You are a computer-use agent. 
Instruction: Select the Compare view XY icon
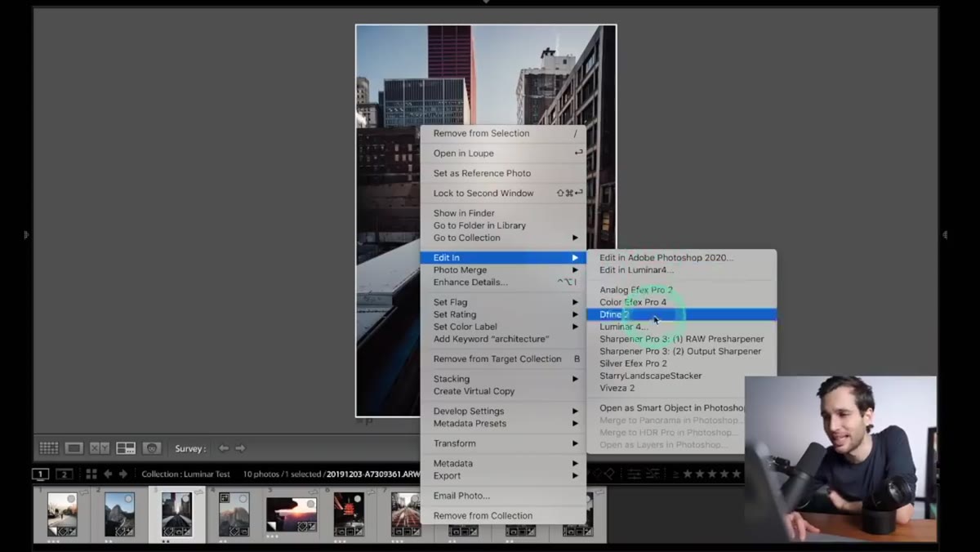pos(100,448)
